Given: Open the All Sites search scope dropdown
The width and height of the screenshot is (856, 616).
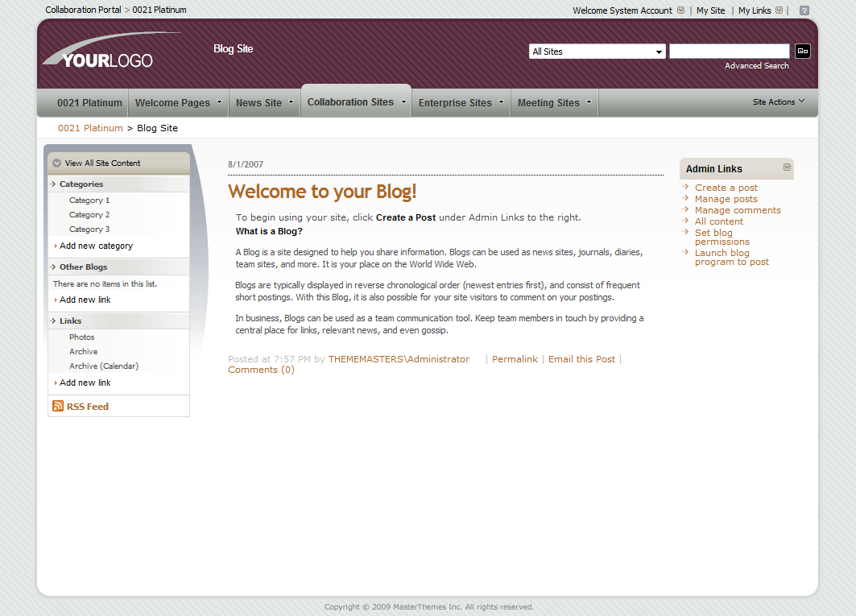Looking at the screenshot, I should [596, 51].
